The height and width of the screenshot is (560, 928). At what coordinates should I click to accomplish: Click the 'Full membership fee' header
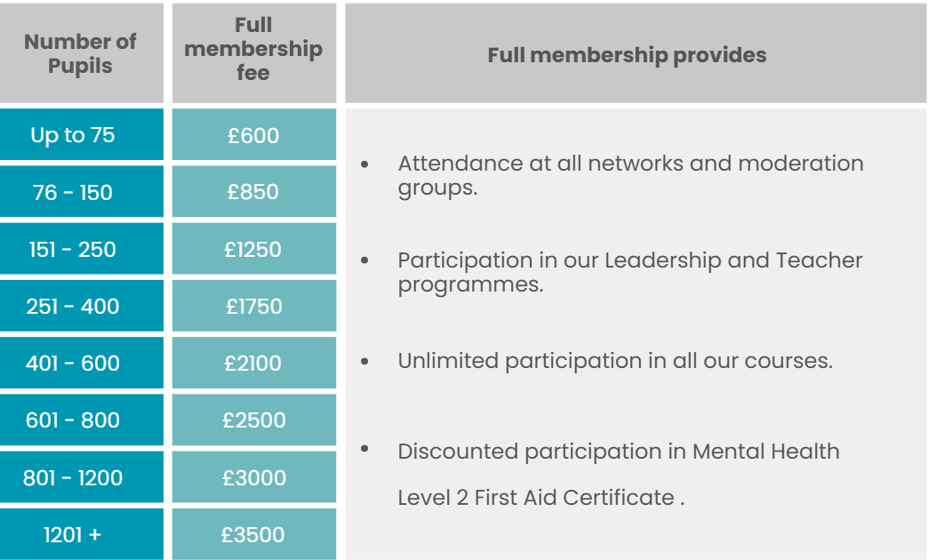pos(253,50)
